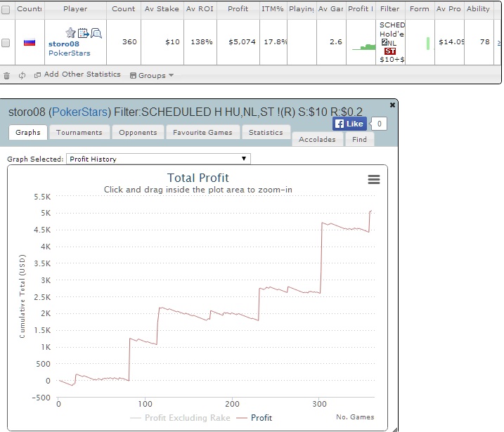
Task: Switch to the Find tab
Action: 359,139
